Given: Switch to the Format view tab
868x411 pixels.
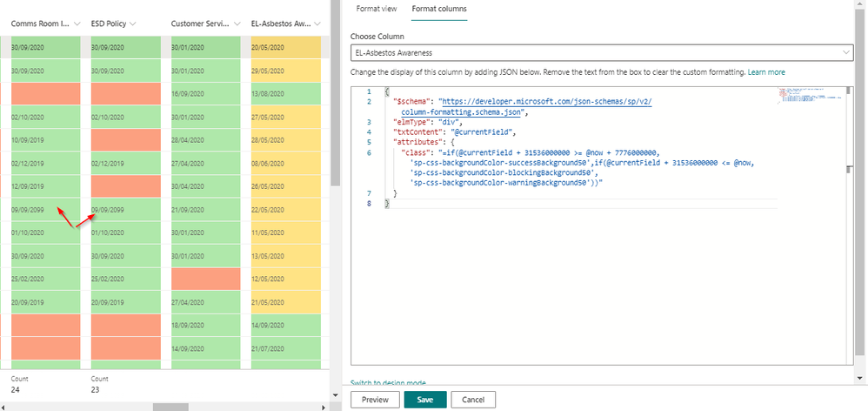Looking at the screenshot, I should tap(376, 9).
